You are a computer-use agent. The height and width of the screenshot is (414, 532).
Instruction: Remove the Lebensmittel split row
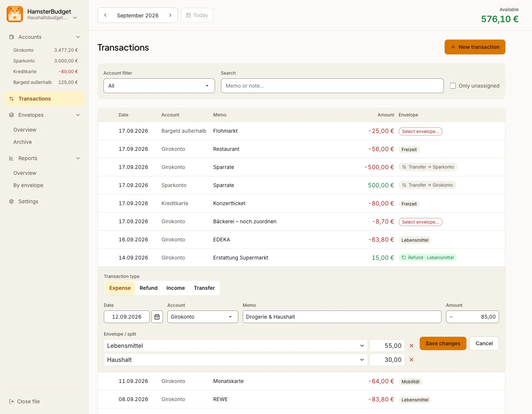point(412,346)
